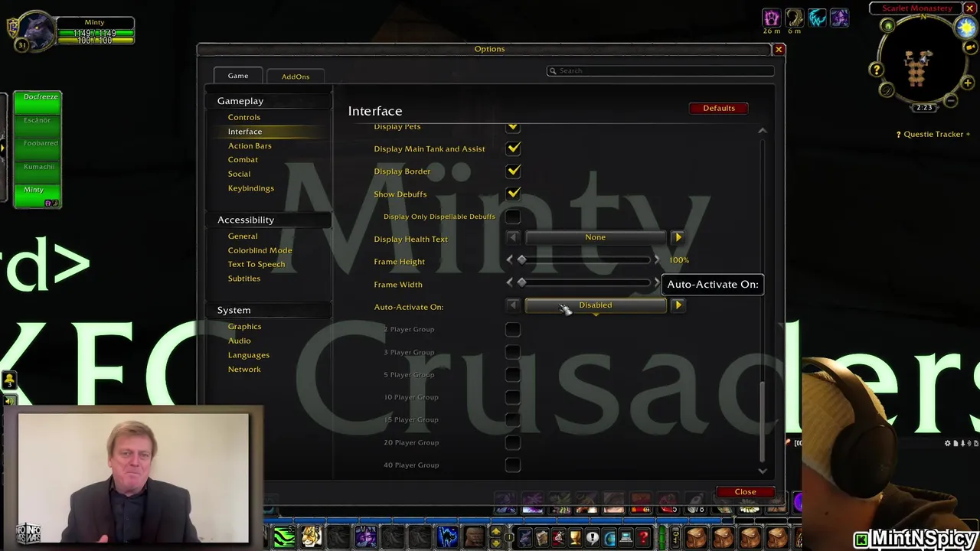Open Controls settings category
980x551 pixels.
pyautogui.click(x=244, y=117)
